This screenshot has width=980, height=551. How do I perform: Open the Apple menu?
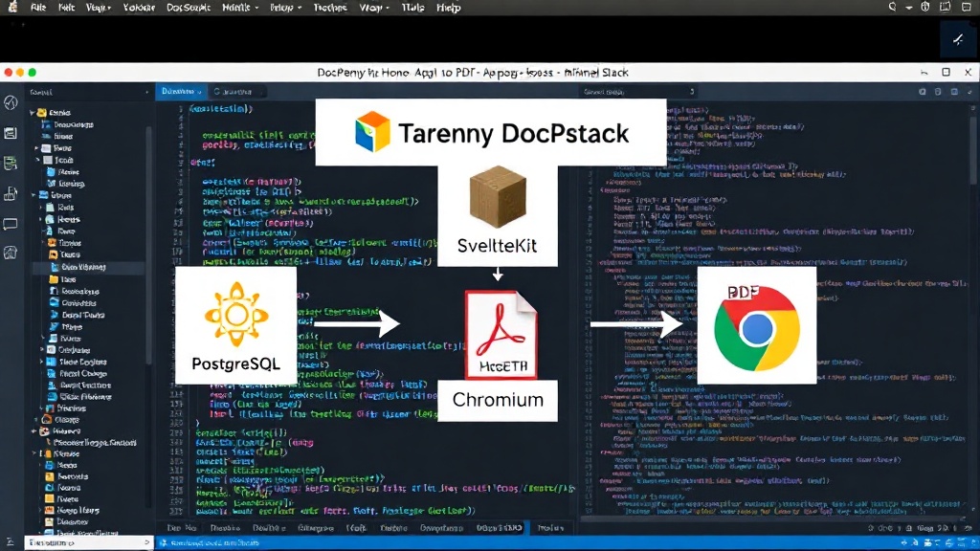coord(12,8)
